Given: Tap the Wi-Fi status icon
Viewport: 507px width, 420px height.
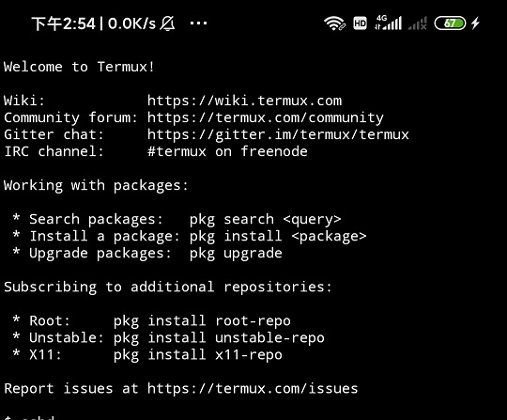Looking at the screenshot, I should 334,23.
